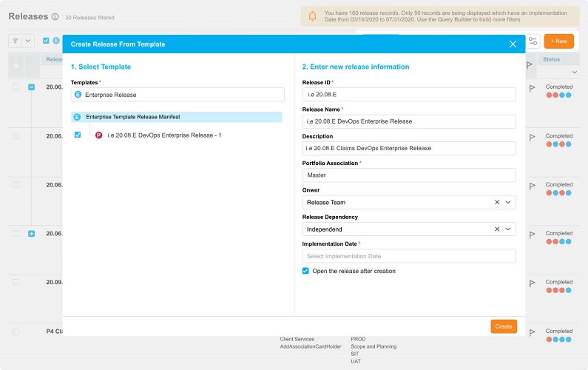Viewport: 588px width, 370px height.
Task: Click the E icon inside the Templates field
Action: click(78, 95)
